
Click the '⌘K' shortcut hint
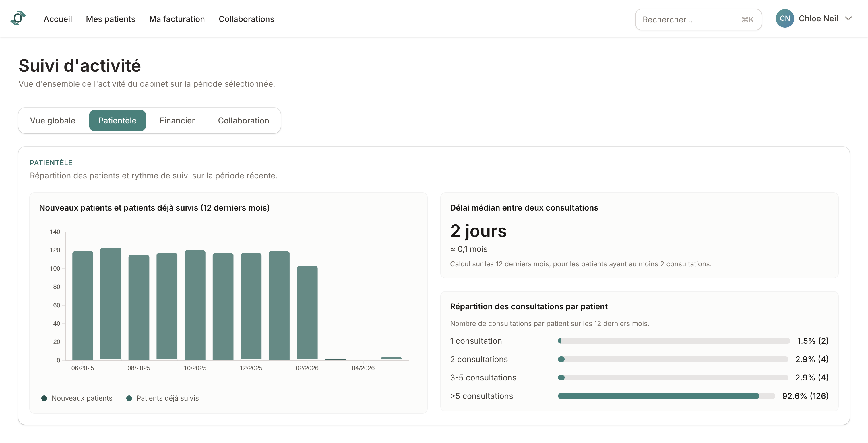click(747, 20)
